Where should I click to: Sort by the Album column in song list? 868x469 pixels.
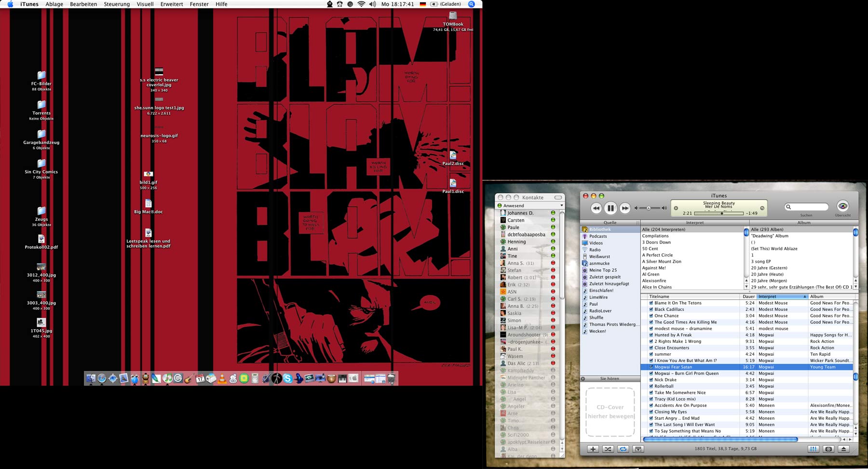click(x=830, y=296)
